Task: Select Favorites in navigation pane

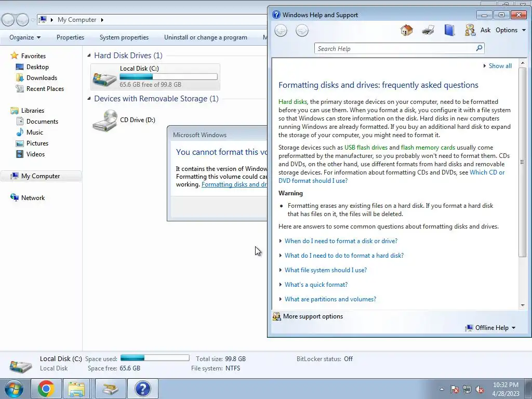Action: point(28,56)
